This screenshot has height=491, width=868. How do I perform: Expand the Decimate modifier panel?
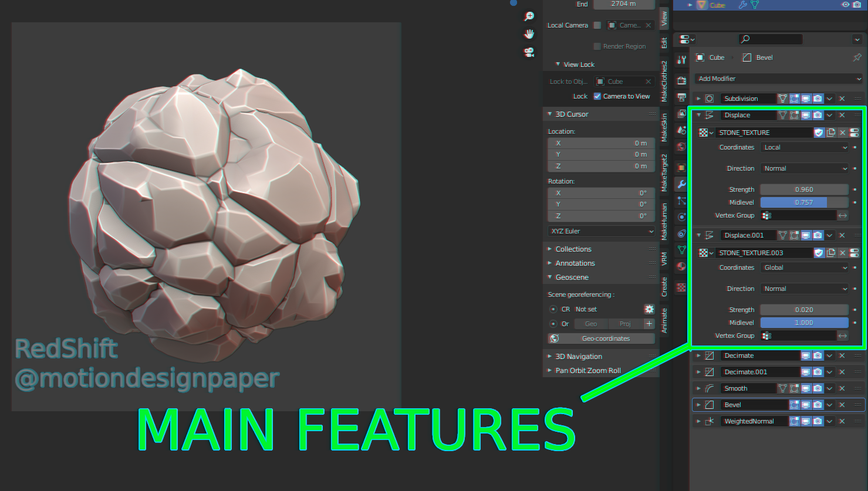pos(698,355)
